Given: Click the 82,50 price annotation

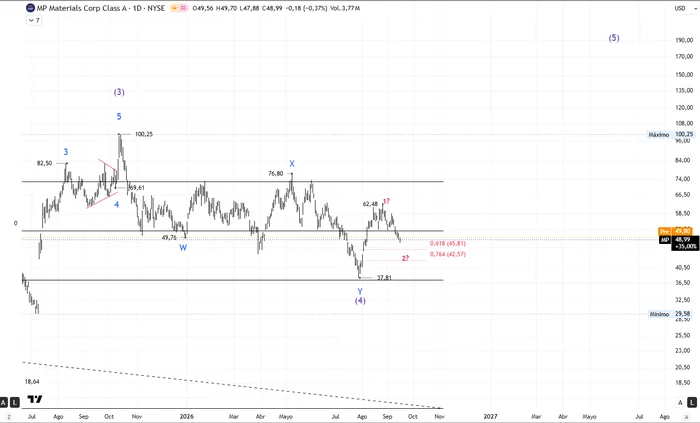Looking at the screenshot, I should 44,163.
